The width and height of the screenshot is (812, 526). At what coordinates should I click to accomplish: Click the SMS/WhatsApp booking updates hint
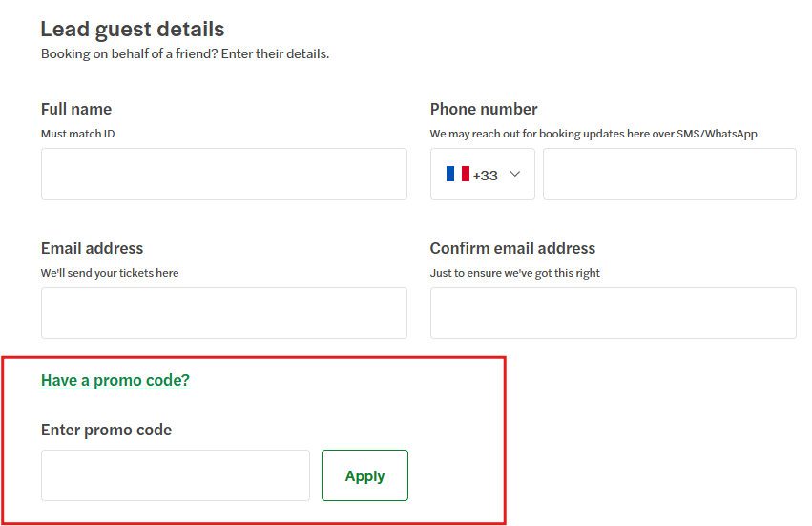pos(593,134)
